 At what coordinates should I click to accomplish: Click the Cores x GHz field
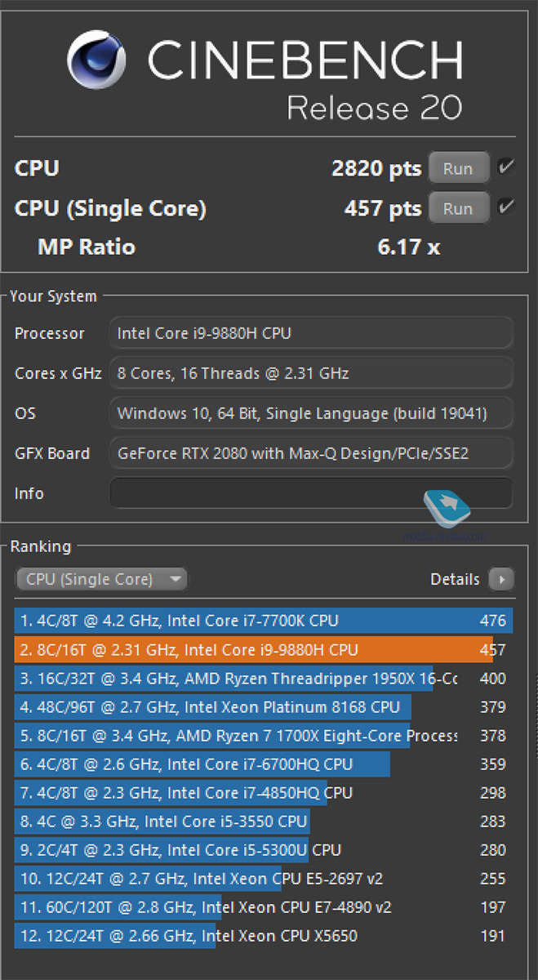pos(311,373)
